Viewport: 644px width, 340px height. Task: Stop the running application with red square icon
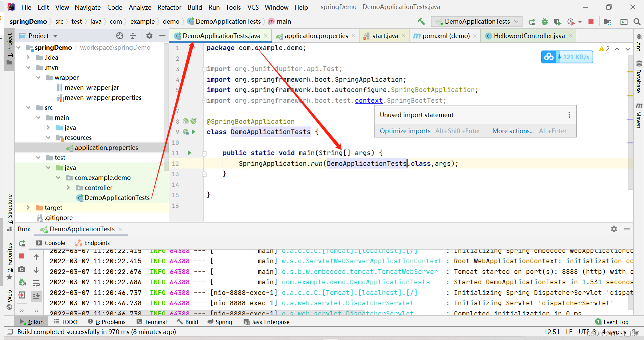[591, 22]
